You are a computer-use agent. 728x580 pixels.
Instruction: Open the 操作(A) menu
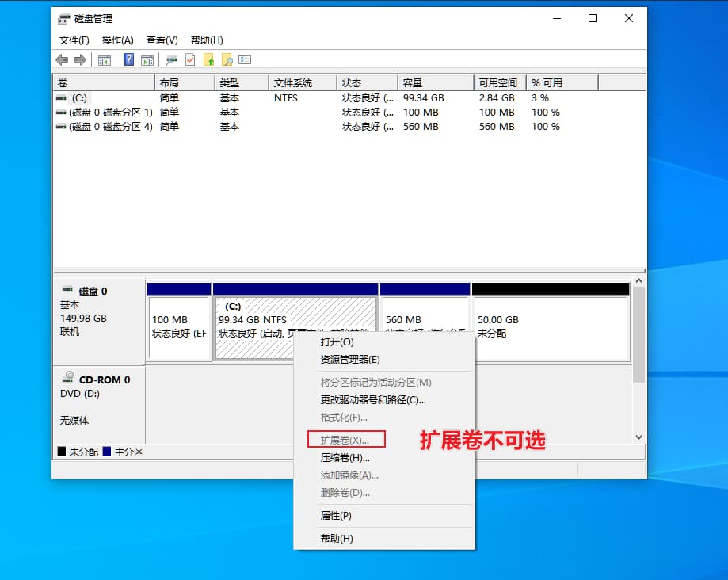coord(117,40)
